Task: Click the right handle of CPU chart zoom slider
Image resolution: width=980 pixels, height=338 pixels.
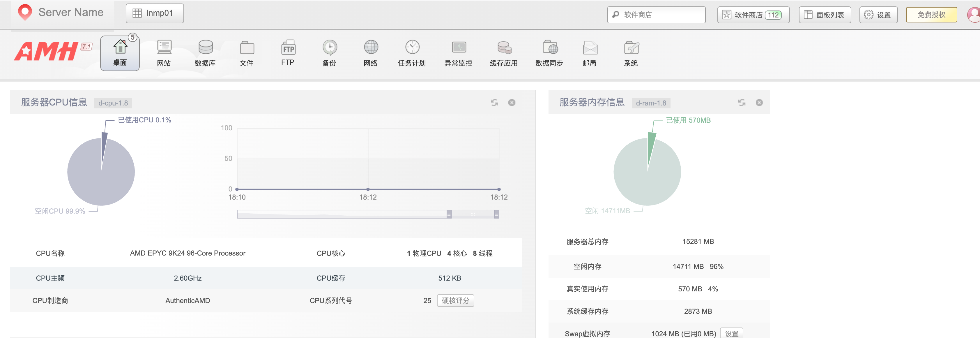Action: click(x=496, y=214)
